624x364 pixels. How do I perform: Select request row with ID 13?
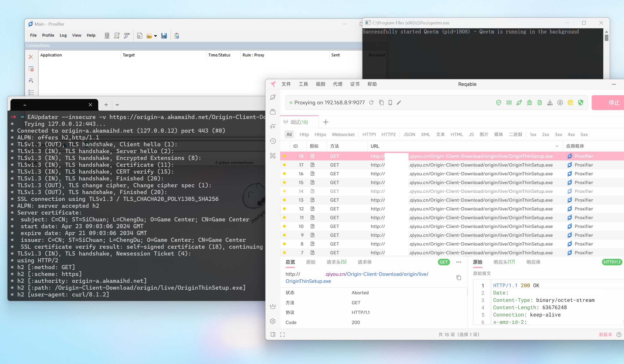coord(301,200)
